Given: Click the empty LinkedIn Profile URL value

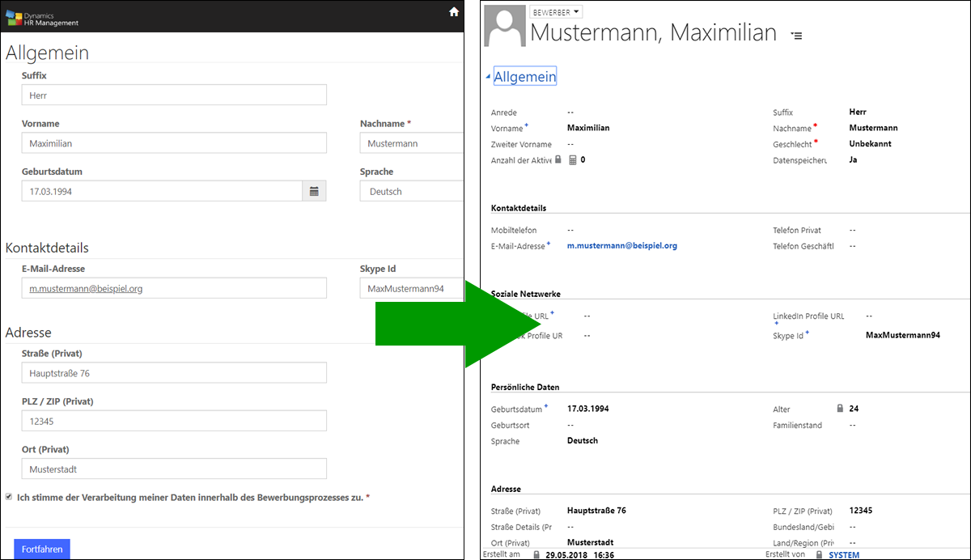Looking at the screenshot, I should pyautogui.click(x=869, y=316).
